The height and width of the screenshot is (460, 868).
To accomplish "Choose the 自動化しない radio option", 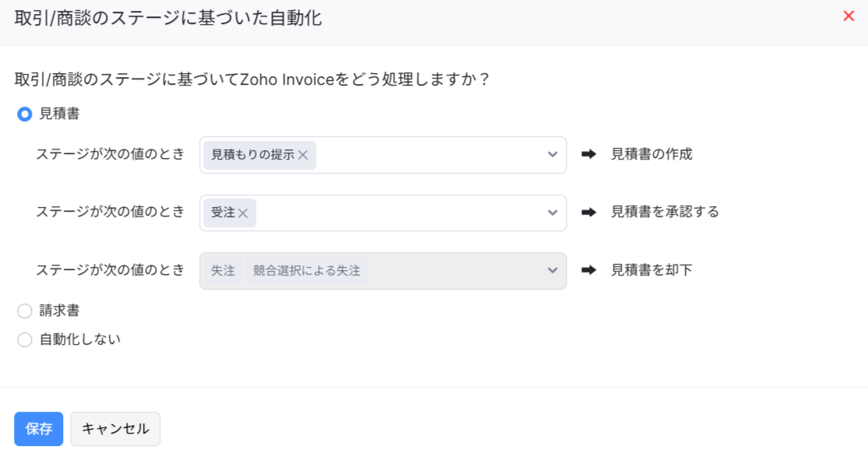I will click(25, 339).
